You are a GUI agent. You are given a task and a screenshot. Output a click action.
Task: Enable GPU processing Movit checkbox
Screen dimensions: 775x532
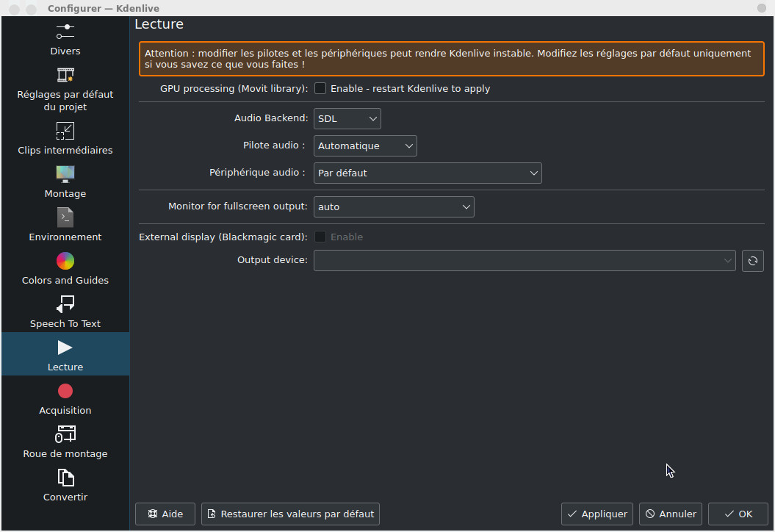tap(320, 88)
